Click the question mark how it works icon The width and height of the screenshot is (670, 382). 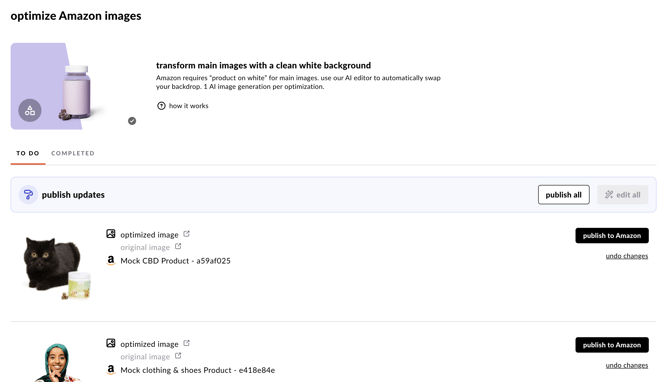(161, 106)
